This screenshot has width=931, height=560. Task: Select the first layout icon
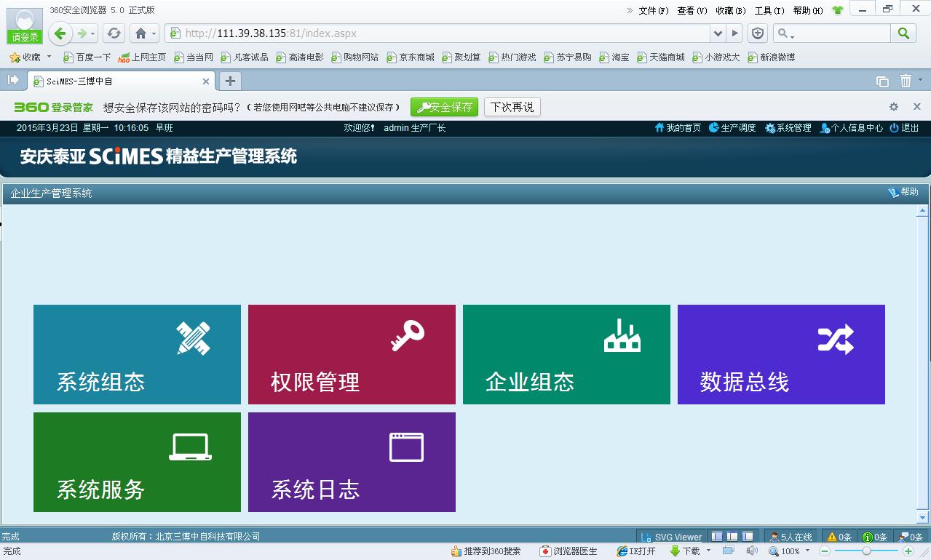(x=717, y=537)
